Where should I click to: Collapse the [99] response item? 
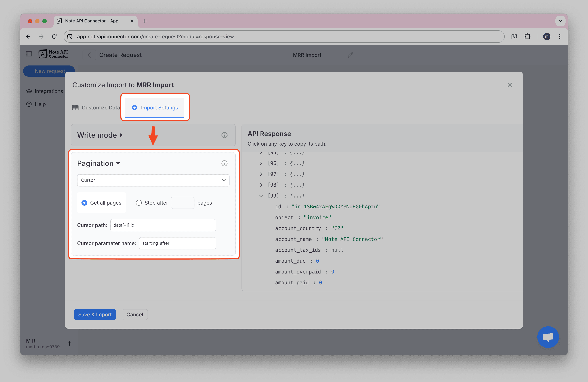(261, 196)
